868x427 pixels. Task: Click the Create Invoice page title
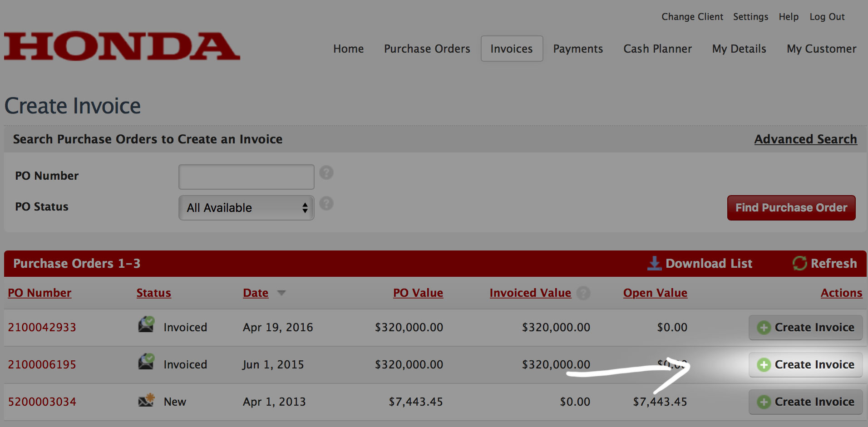pos(73,106)
